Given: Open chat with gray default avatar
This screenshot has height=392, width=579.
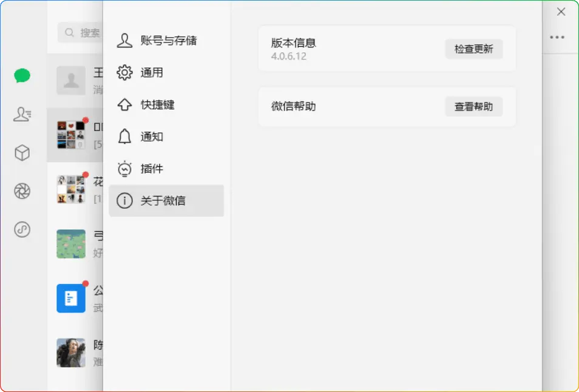Looking at the screenshot, I should tap(75, 81).
